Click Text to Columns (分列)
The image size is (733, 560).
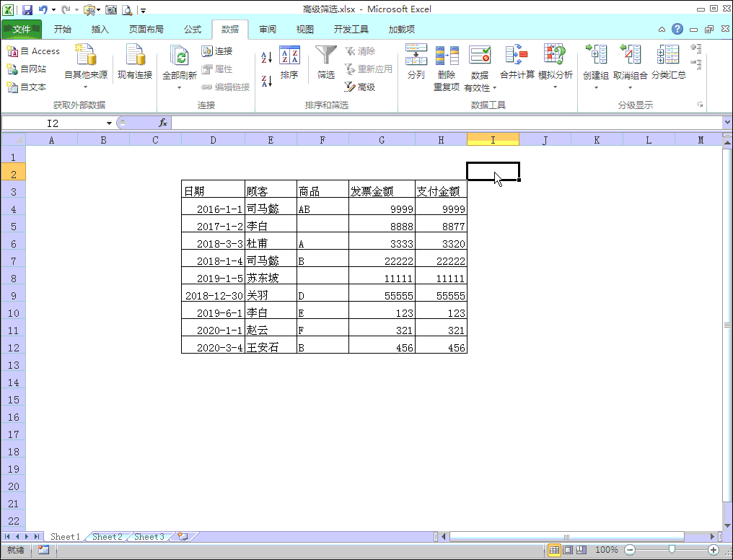[416, 62]
